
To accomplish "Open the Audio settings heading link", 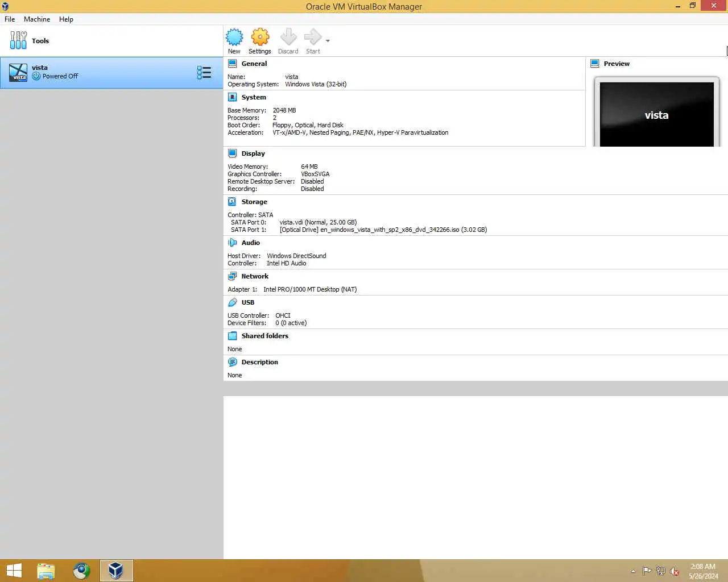I will click(x=251, y=243).
